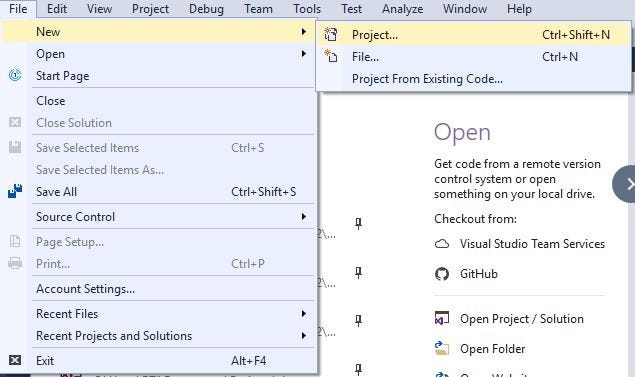Choose New > Project... entry
Viewport: 635px width, 377px height.
[x=474, y=34]
